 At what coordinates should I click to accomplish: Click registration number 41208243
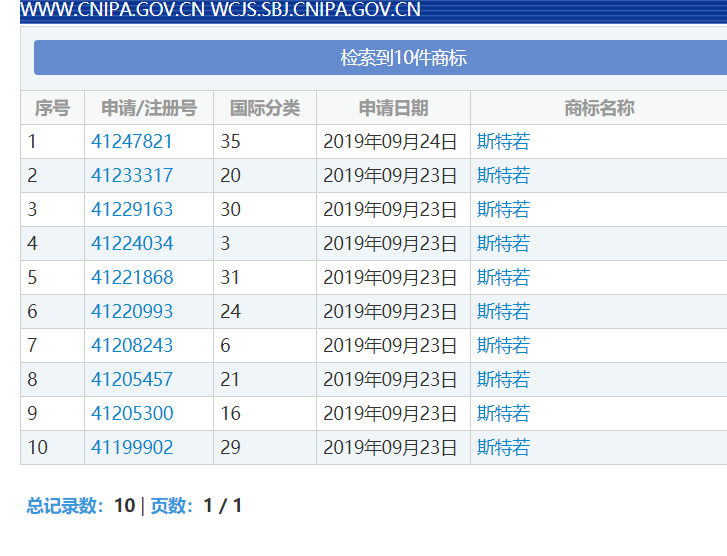click(x=131, y=346)
